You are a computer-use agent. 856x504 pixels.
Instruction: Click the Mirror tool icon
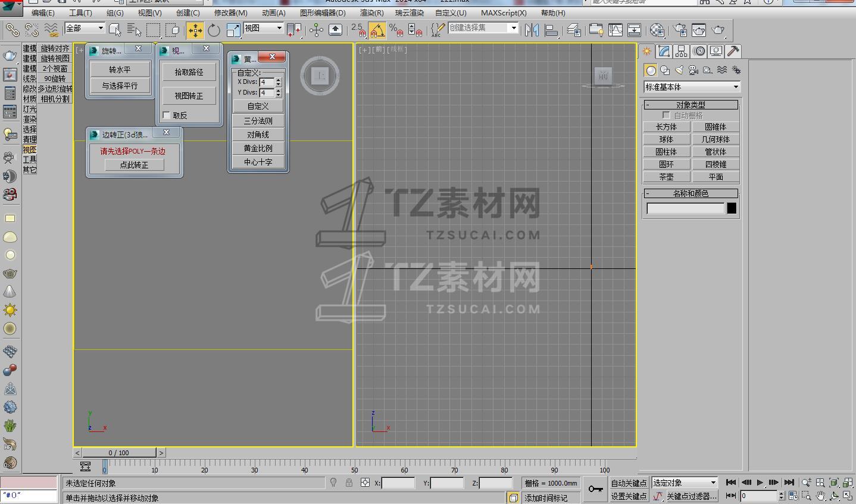(x=532, y=30)
